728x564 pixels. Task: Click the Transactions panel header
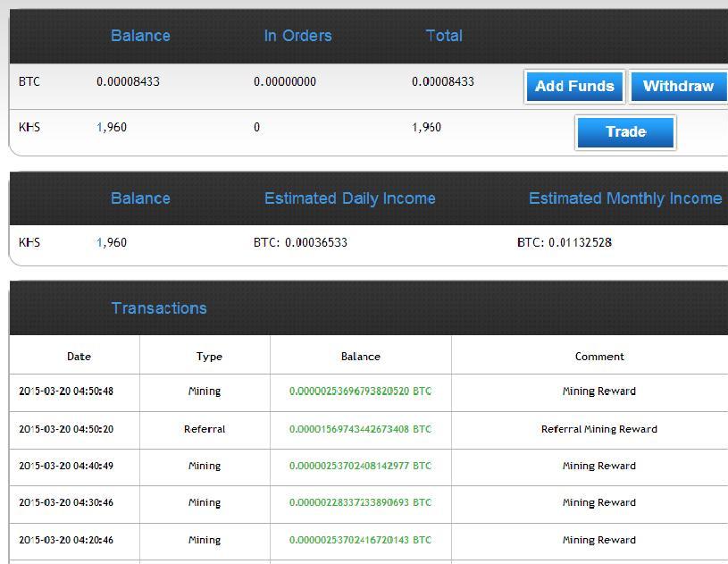(x=159, y=307)
